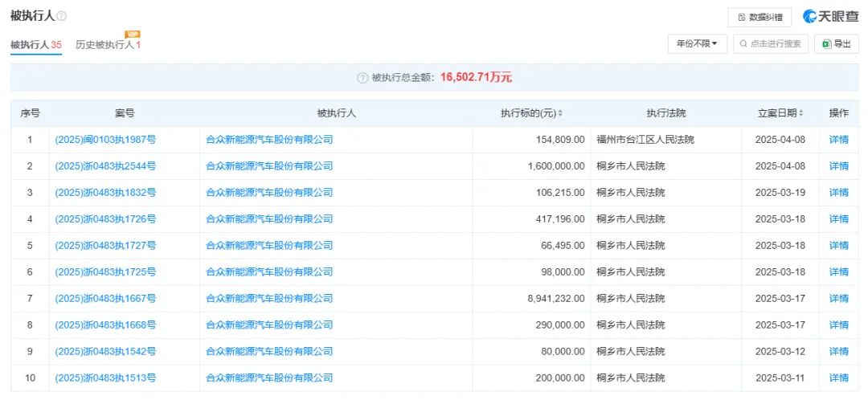Click the amount 8,941,232.00

pyautogui.click(x=556, y=299)
